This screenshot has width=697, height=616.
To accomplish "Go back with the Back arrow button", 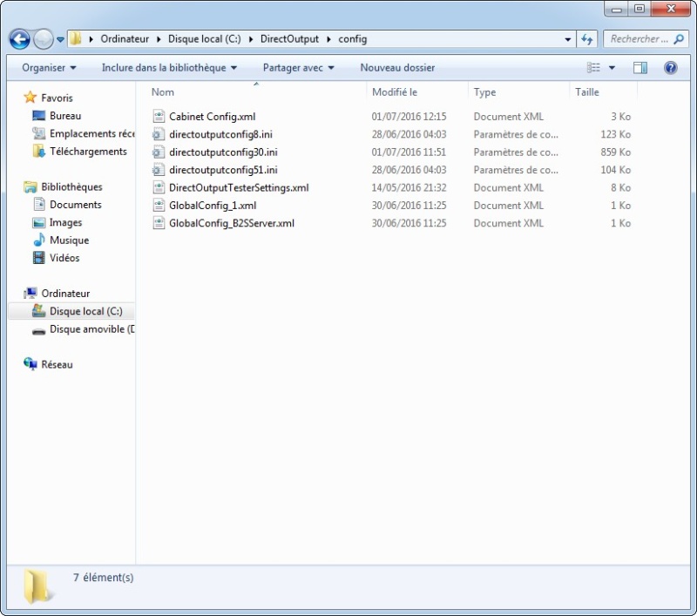I will (x=19, y=39).
